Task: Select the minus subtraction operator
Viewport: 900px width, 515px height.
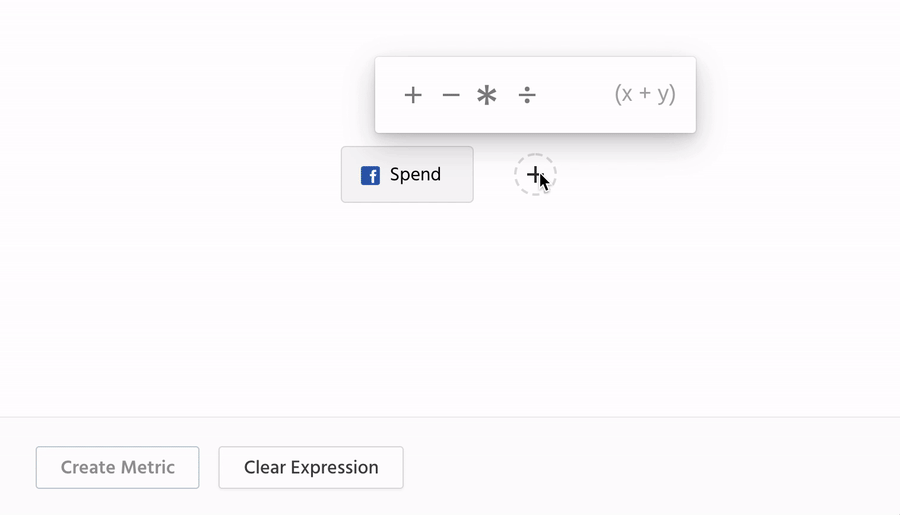Action: [451, 95]
